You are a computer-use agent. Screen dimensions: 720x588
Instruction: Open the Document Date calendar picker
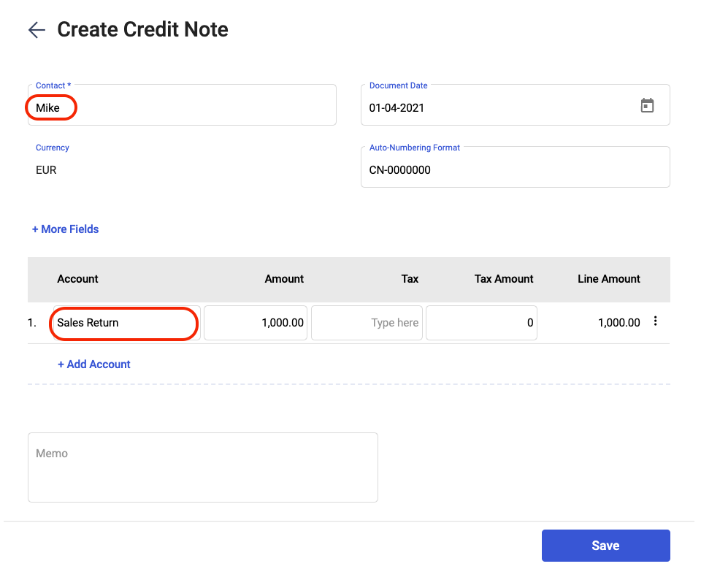(x=647, y=106)
